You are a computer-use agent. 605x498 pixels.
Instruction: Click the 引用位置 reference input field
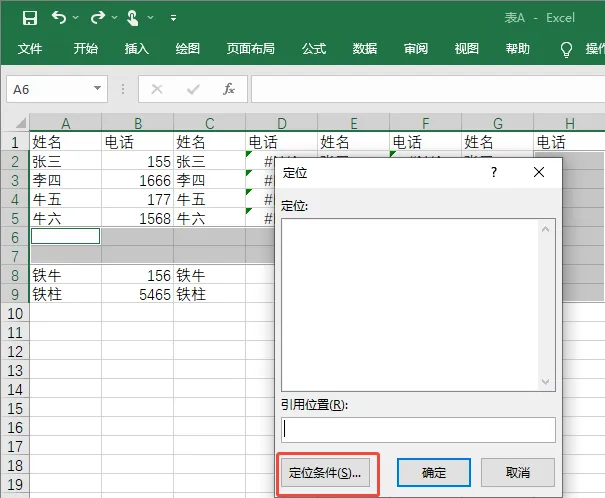pyautogui.click(x=418, y=430)
